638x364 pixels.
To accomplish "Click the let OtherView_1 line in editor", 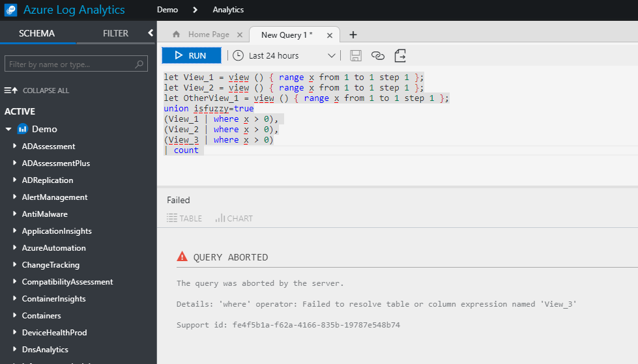I will [306, 98].
